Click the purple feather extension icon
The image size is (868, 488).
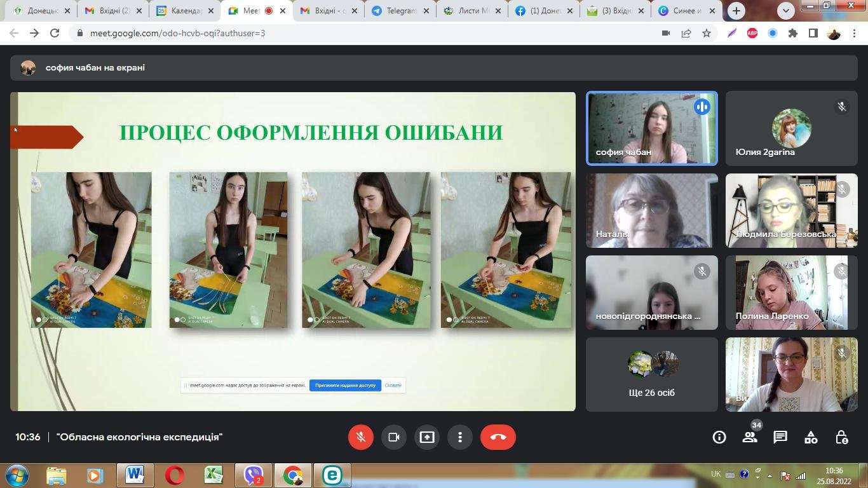[732, 33]
